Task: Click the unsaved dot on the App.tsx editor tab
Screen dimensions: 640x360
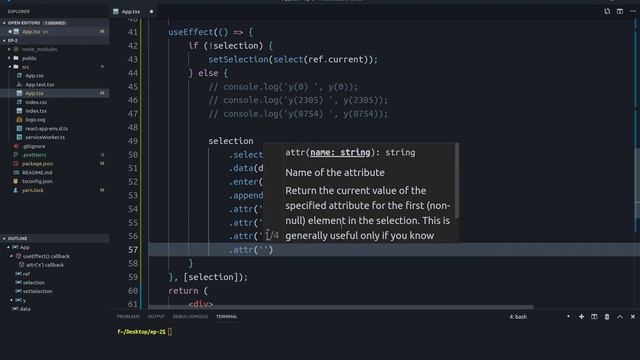Action: point(151,11)
